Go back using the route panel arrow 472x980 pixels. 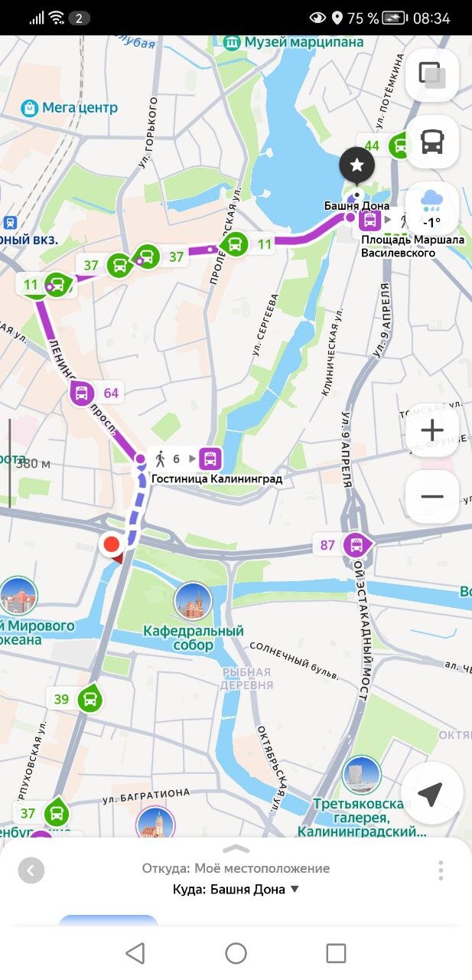click(x=31, y=871)
